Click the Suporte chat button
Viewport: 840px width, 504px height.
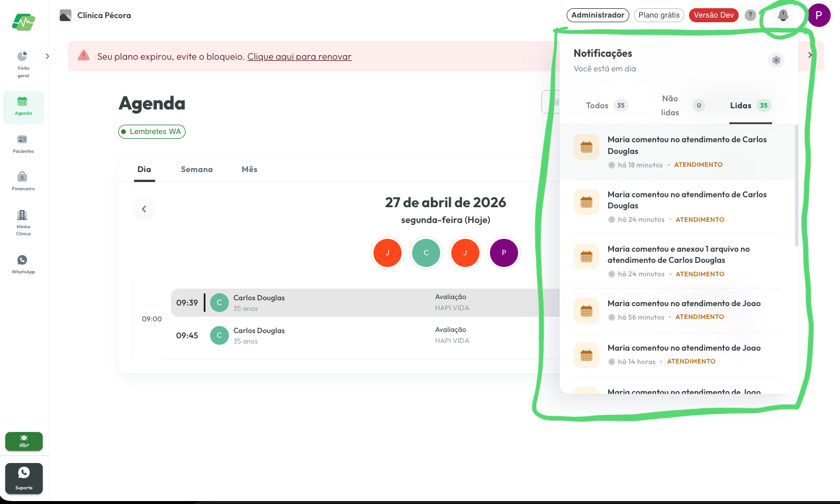click(x=24, y=478)
